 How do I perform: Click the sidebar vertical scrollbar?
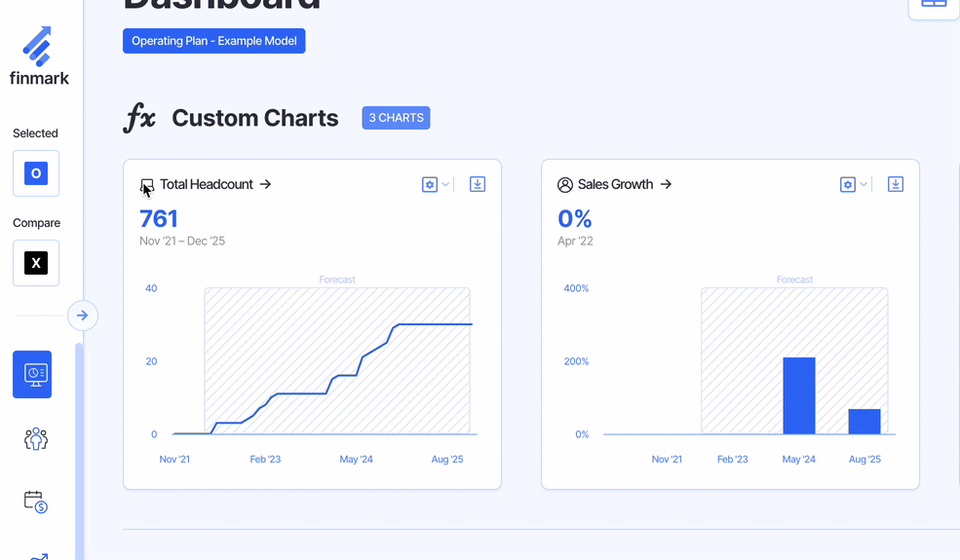pos(79,448)
